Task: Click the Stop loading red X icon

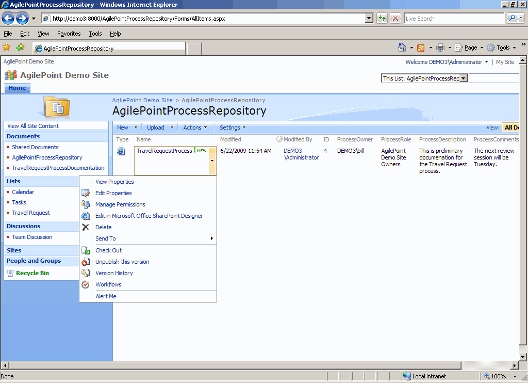Action: (x=395, y=18)
